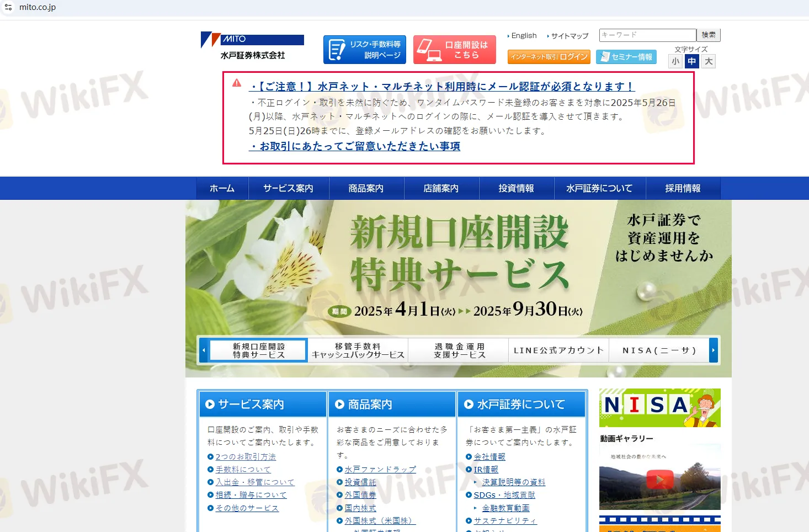Open the 金融教育動画 link

pos(505,508)
